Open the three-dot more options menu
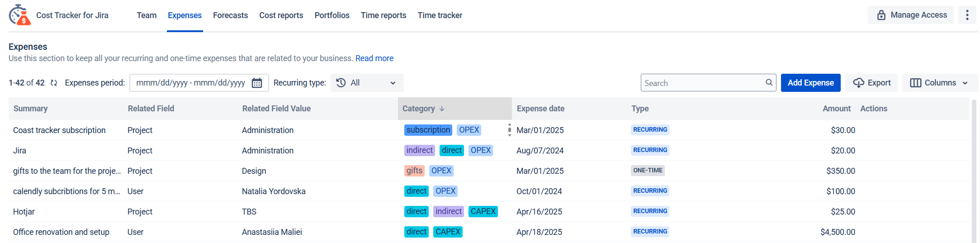 pos(967,15)
